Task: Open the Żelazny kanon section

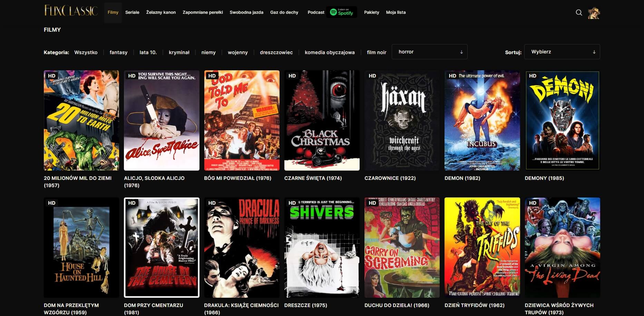Action: [161, 12]
